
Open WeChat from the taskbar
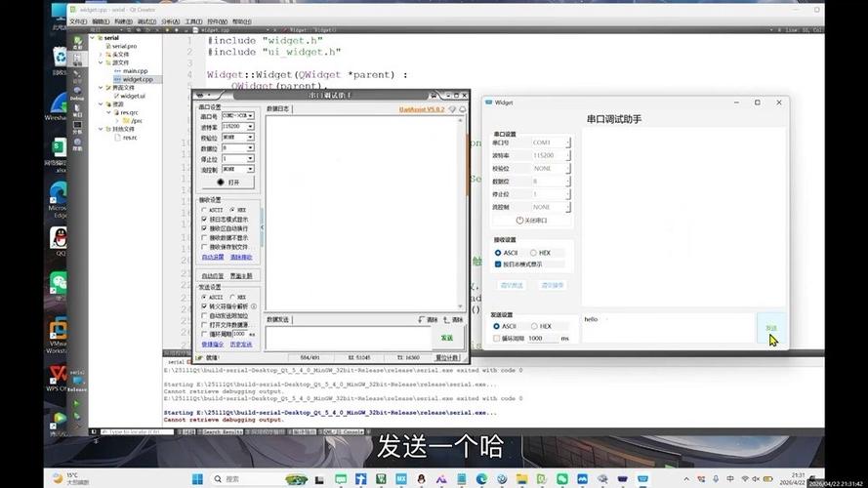(561, 478)
